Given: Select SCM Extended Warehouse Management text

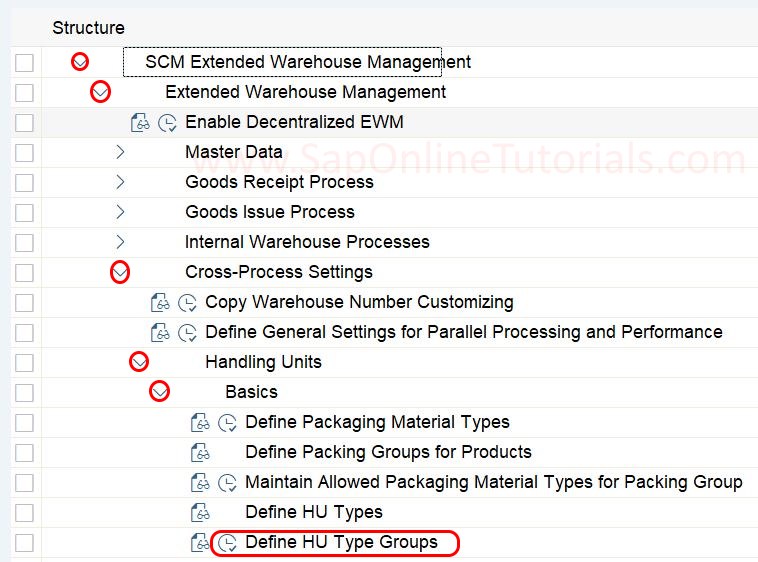Looking at the screenshot, I should [308, 62].
